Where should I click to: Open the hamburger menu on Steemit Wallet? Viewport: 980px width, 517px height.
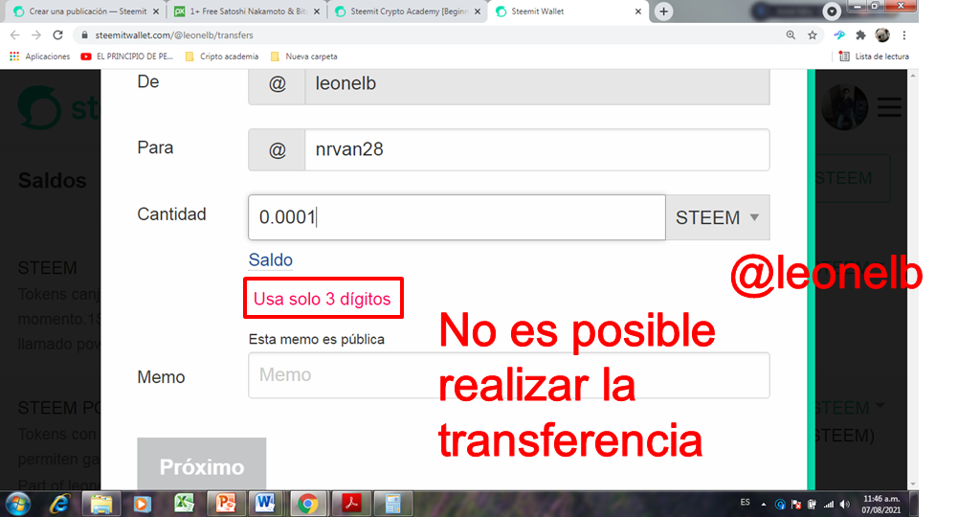coord(889,107)
